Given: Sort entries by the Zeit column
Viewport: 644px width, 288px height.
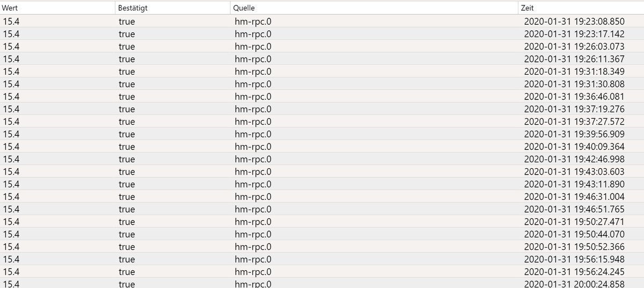Looking at the screenshot, I should click(581, 8).
